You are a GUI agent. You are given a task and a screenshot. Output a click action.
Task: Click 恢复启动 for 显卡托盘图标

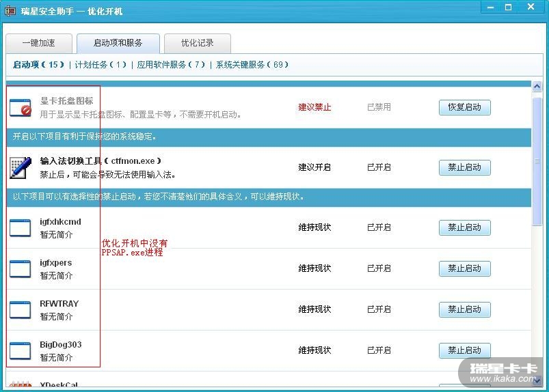[465, 107]
